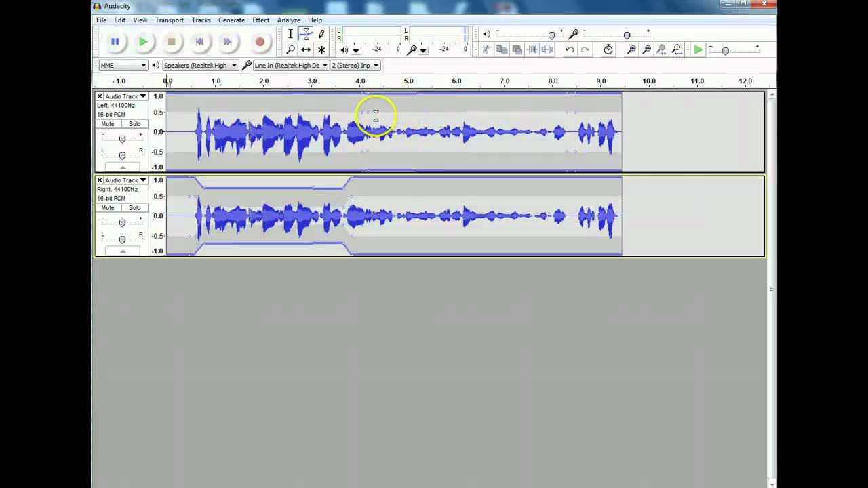Click the Copy icon in edit toolbar

[502, 49]
